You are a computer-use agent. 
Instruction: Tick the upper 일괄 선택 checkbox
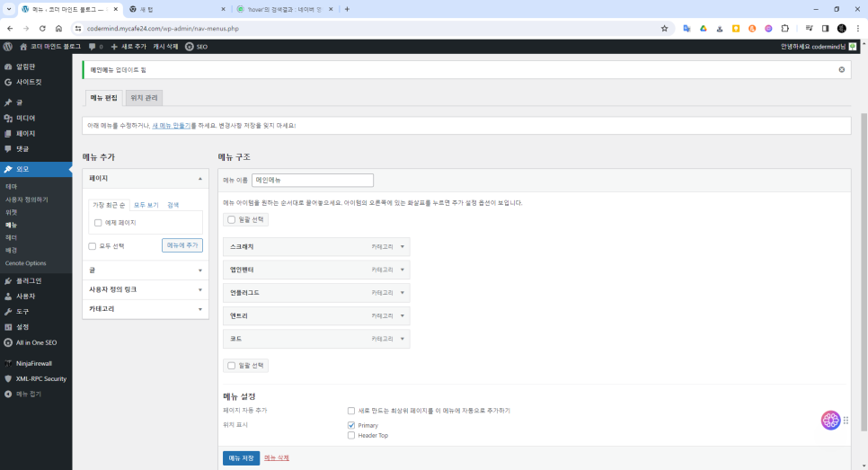(x=232, y=220)
